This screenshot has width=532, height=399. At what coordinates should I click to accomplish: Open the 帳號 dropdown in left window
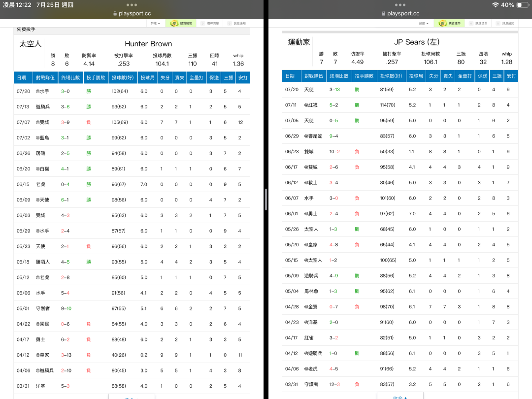pyautogui.click(x=155, y=24)
